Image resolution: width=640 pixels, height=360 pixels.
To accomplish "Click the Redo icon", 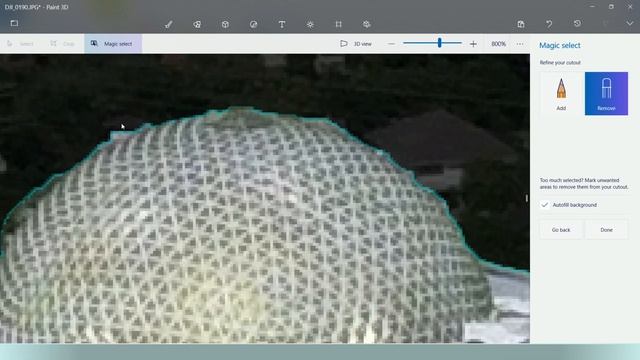I will (x=605, y=24).
